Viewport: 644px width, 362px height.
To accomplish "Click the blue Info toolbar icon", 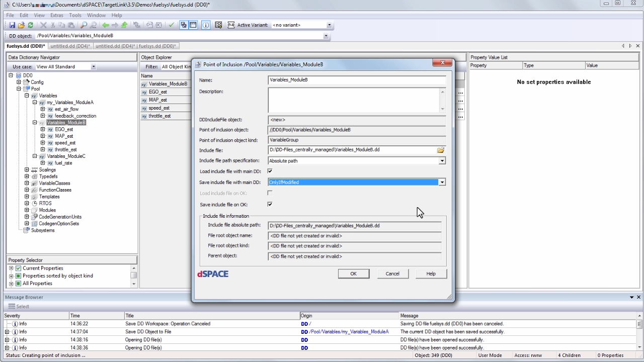I will click(206, 25).
